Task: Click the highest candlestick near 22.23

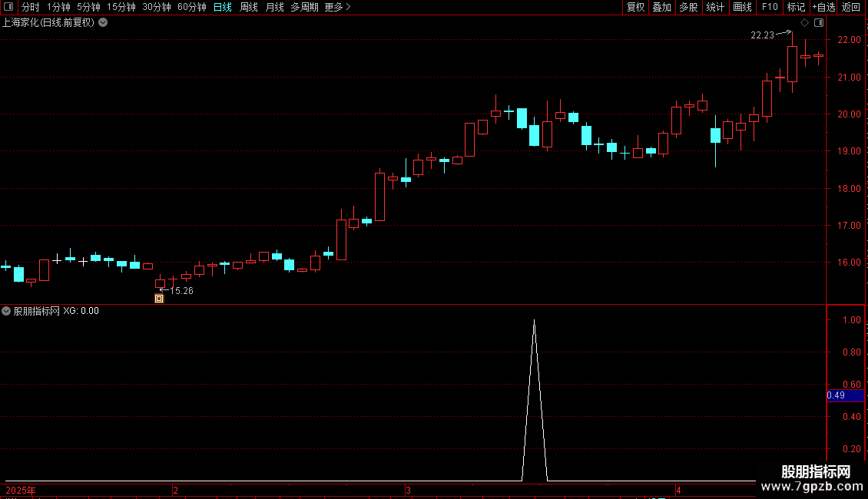Action: [x=792, y=64]
